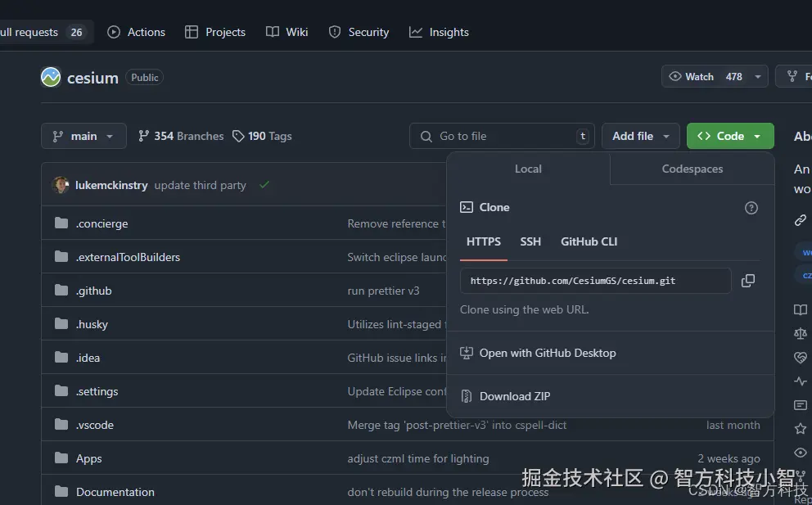Copy the clone URL with the copy icon
This screenshot has width=812, height=505.
tap(748, 281)
